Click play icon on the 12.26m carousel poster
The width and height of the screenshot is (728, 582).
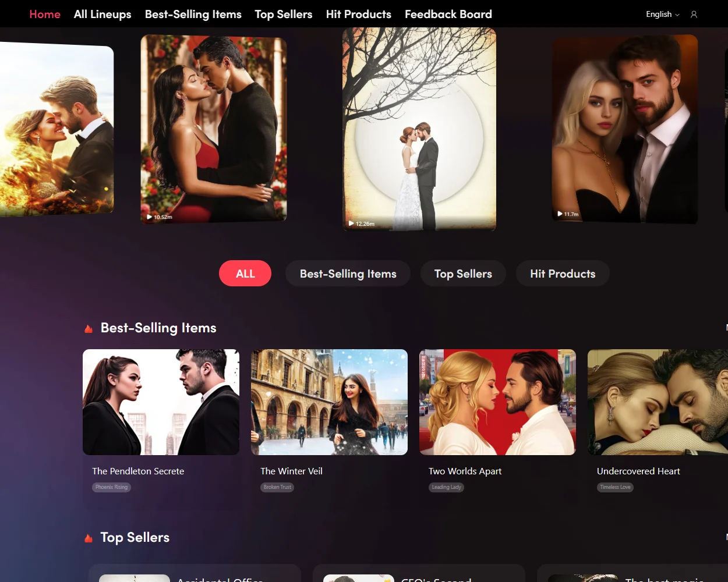tap(351, 223)
